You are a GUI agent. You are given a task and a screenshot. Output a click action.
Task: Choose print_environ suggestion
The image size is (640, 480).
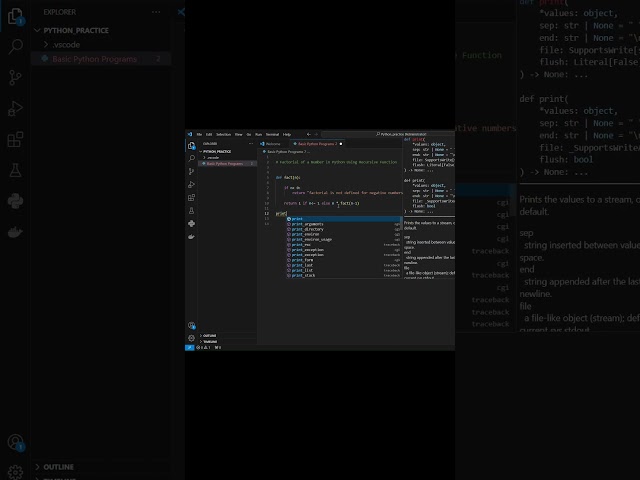click(x=343, y=234)
